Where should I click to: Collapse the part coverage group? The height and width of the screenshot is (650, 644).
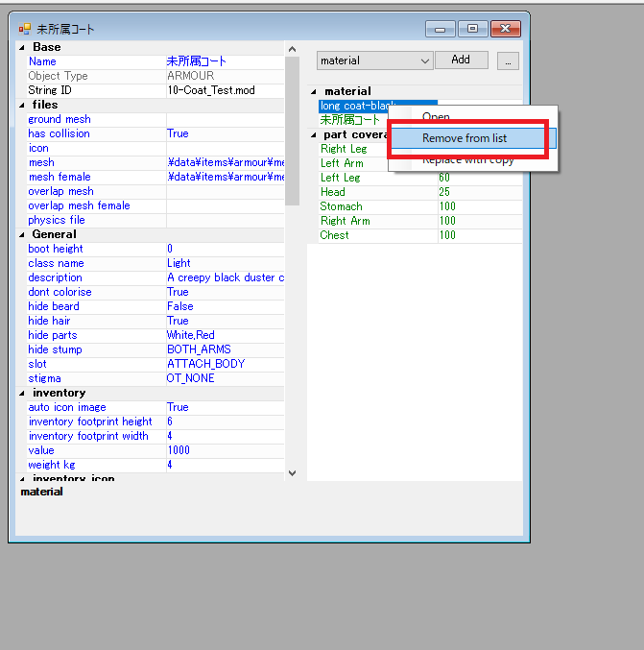(x=314, y=135)
